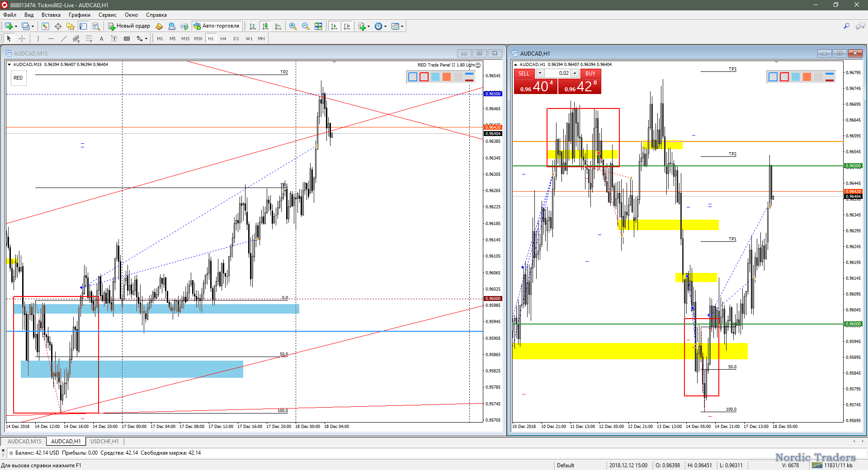868x470 pixels.
Task: Toggle the Авто-торговля button
Action: (x=217, y=26)
